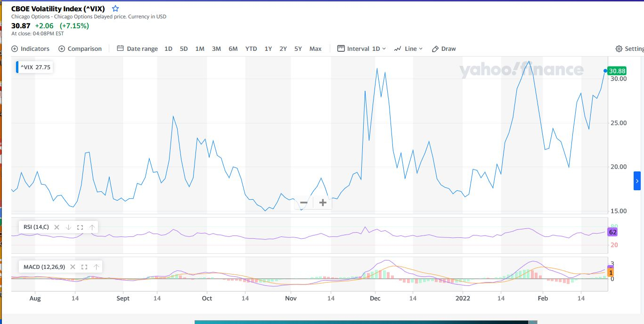Expand the blue side panel arrow
Viewport: 644px width, 324px height.
[637, 181]
